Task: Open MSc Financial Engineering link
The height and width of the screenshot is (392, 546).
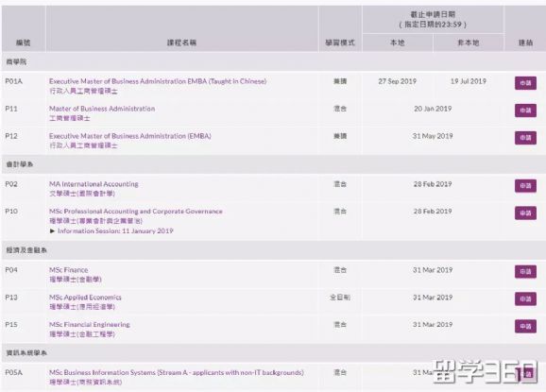Action: coord(90,324)
